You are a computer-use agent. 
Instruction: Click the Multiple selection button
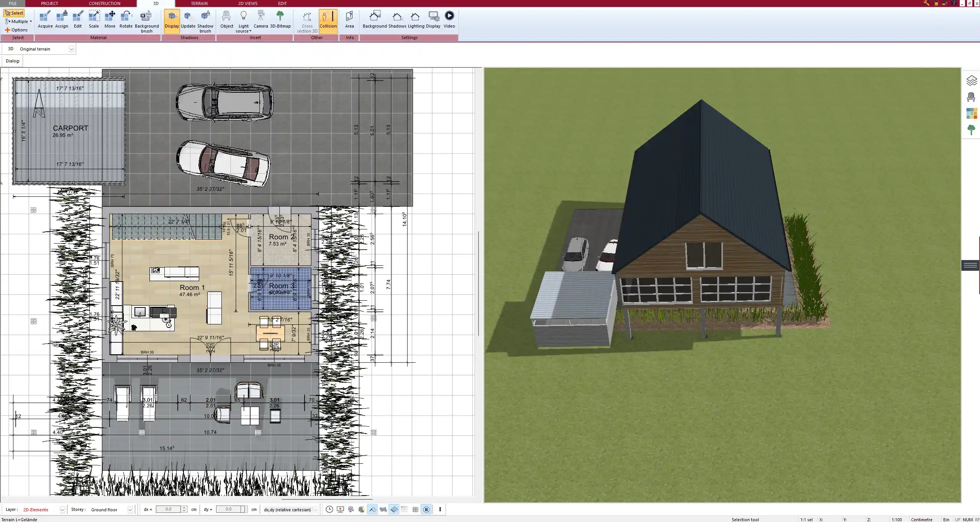pos(18,21)
